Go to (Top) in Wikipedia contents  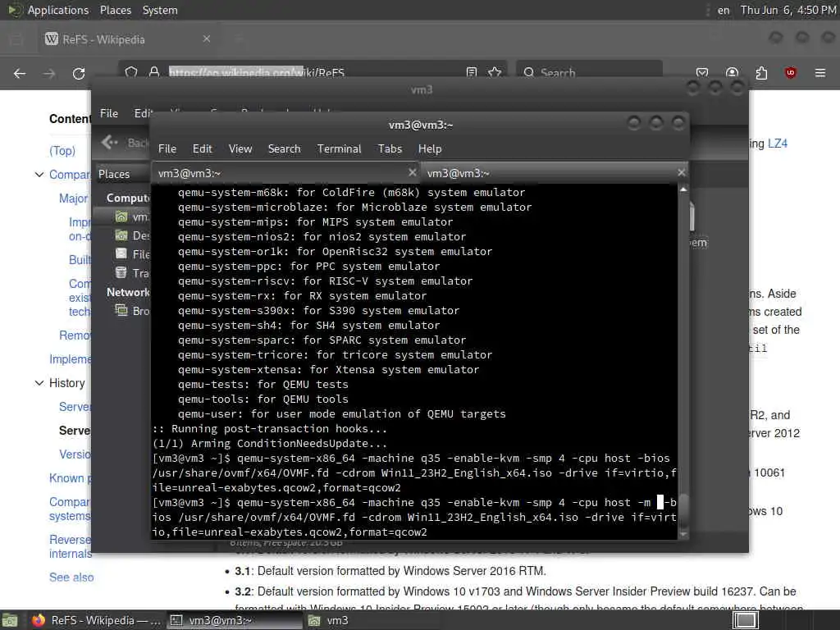pos(62,151)
